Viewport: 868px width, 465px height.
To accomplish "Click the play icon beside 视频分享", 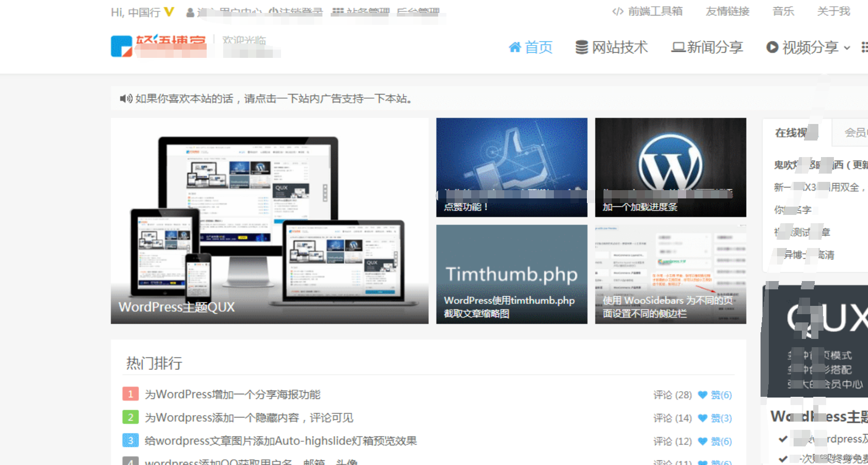I will (x=772, y=47).
